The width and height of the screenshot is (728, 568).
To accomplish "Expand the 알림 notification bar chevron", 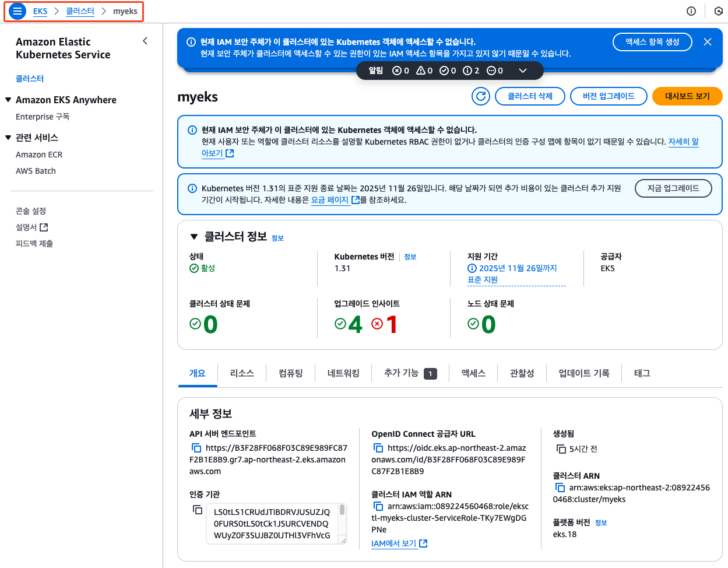I will pos(523,71).
